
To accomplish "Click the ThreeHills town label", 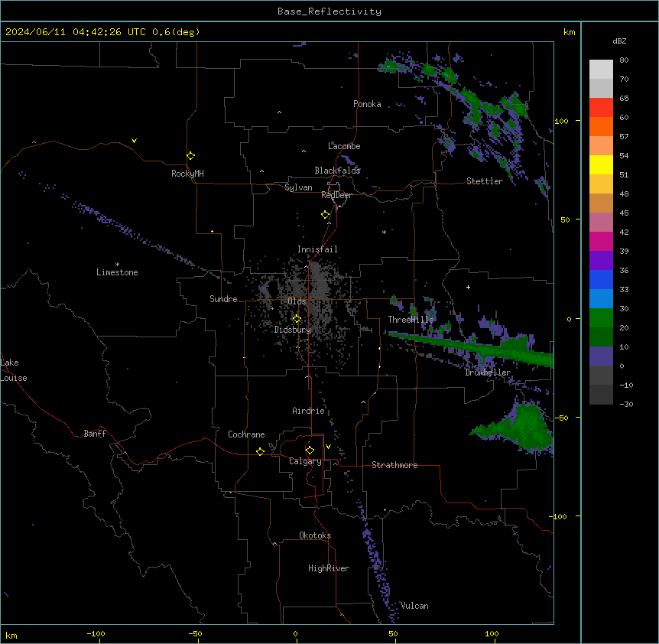I will coord(411,320).
